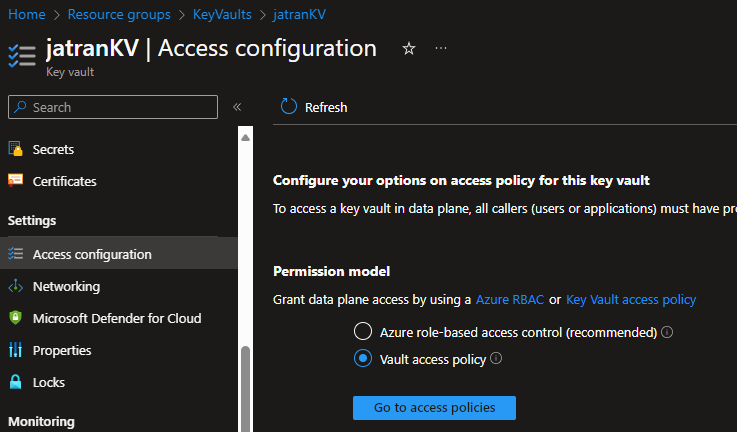737x432 pixels.
Task: Click the Locks padlock icon
Action: [x=16, y=382]
